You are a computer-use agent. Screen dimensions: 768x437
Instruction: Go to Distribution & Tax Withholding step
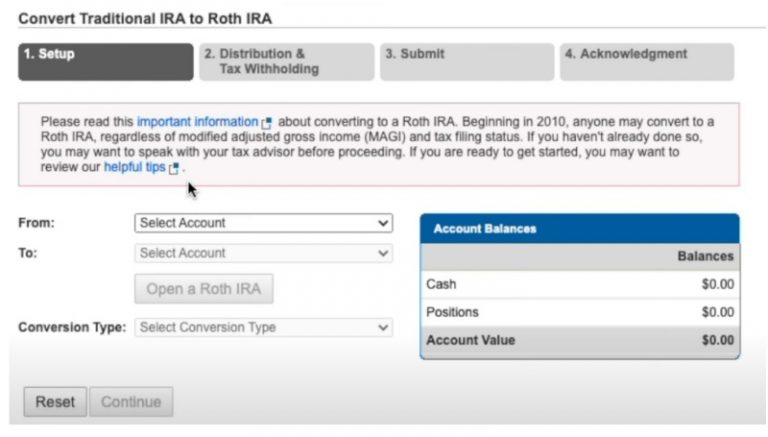pyautogui.click(x=285, y=61)
